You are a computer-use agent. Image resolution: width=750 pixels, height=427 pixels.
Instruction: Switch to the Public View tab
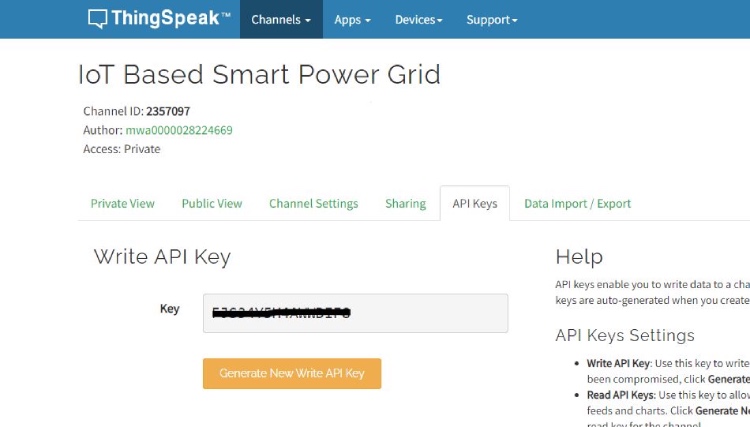pyautogui.click(x=212, y=204)
